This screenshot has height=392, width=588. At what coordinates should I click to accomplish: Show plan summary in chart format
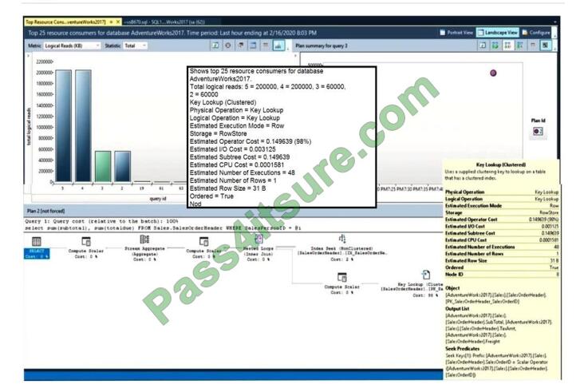click(545, 46)
